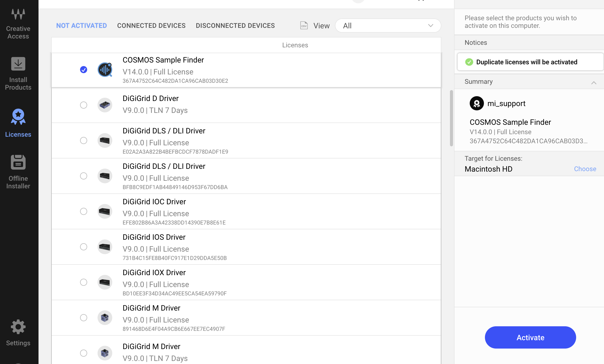Click the V14.0.0 | Full License text in Summary
The image size is (604, 364).
pos(500,132)
